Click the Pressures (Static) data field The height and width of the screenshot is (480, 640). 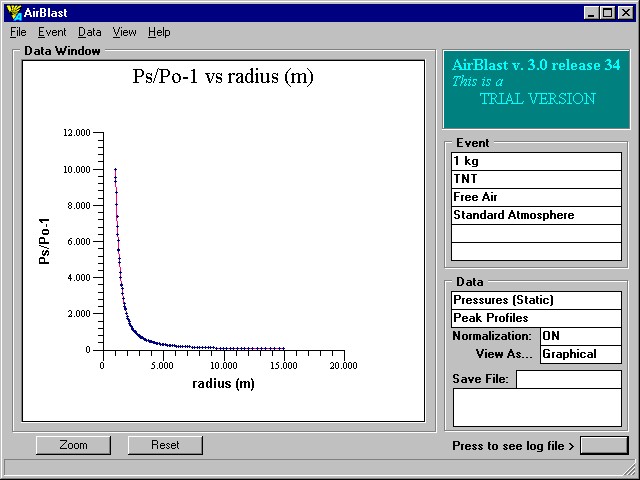(536, 300)
